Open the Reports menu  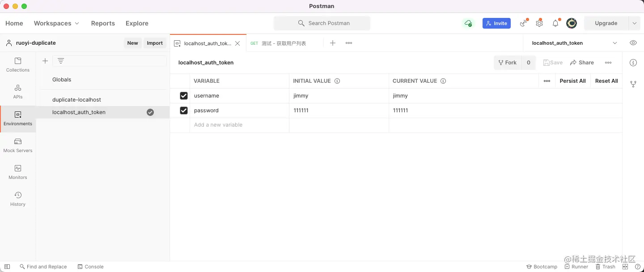[103, 23]
